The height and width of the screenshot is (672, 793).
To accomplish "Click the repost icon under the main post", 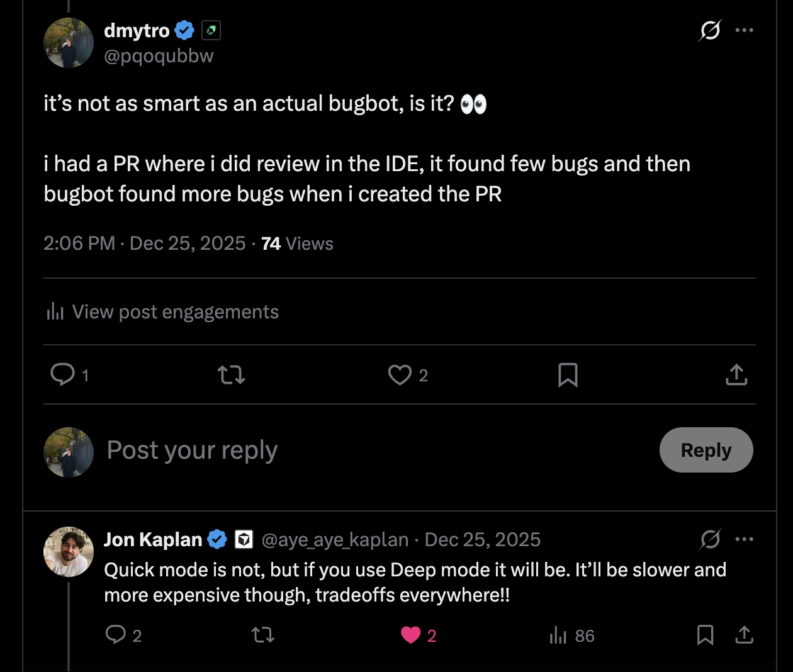I will click(230, 374).
